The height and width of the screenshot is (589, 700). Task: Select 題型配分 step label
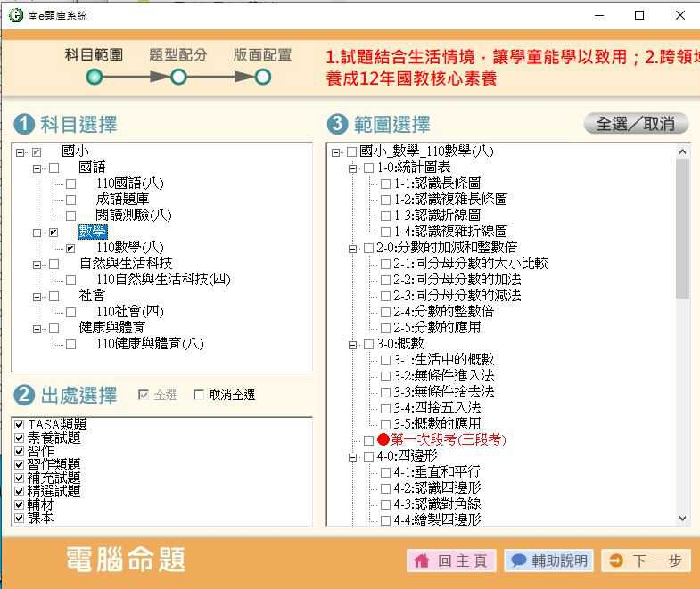(178, 55)
